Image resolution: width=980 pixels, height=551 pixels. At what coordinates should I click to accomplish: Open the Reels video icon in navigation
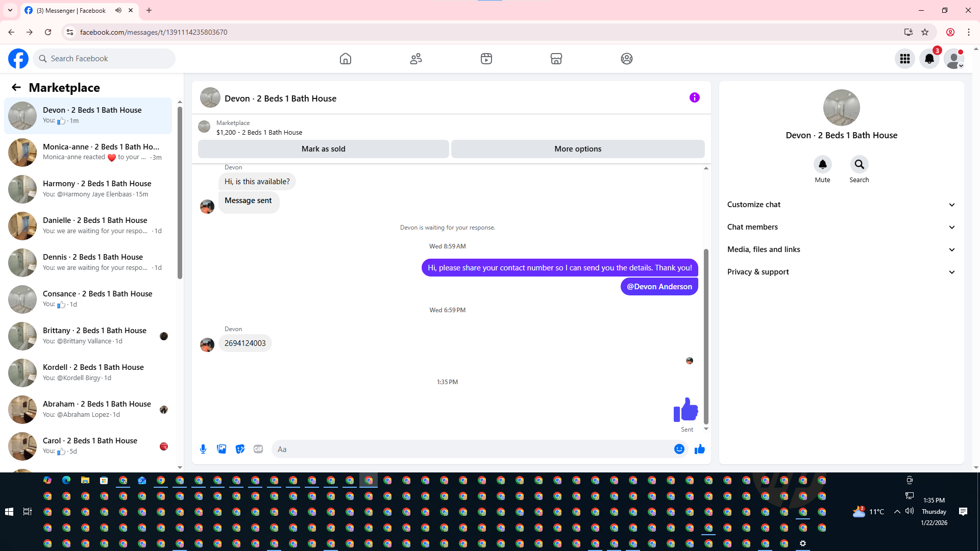tap(486, 59)
